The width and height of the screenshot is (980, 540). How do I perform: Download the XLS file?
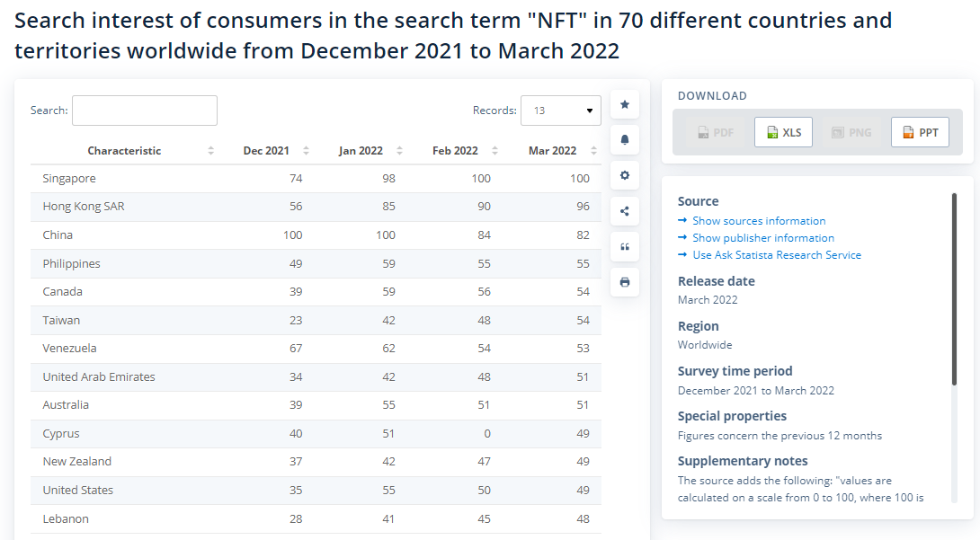[x=783, y=132]
